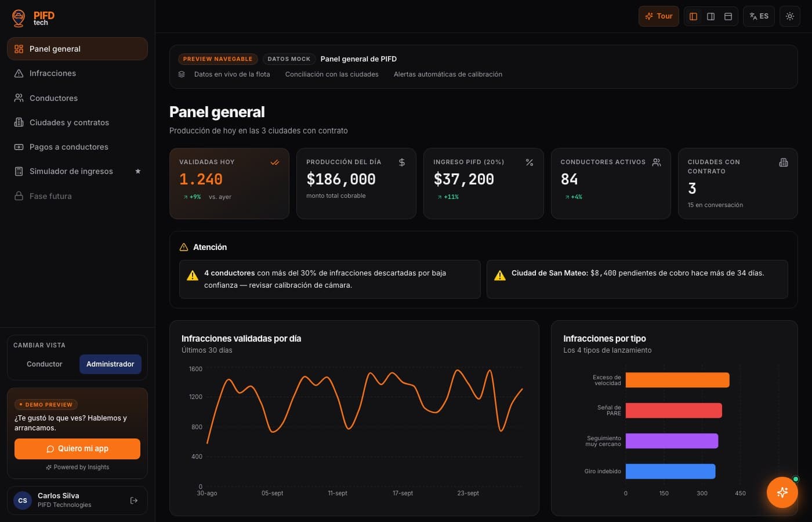812x522 pixels.
Task: Log out using the exit icon
Action: point(134,501)
